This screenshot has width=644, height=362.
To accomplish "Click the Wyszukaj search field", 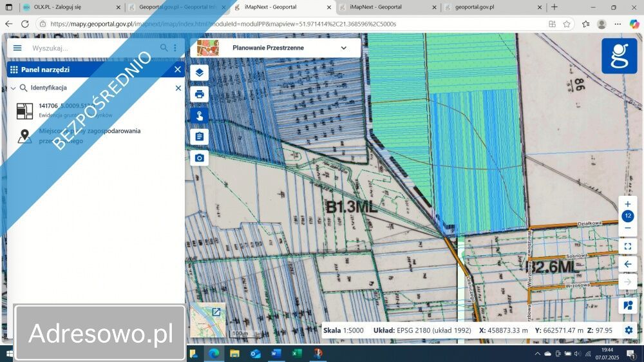I will click(x=93, y=48).
